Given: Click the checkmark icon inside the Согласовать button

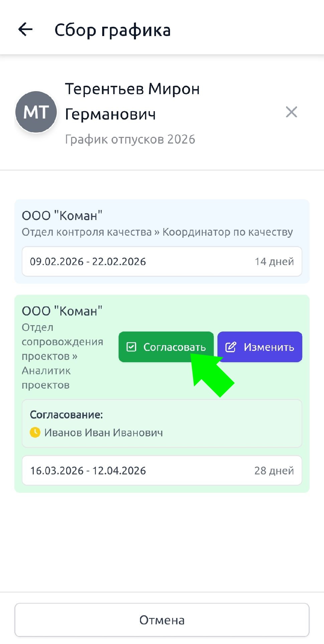Looking at the screenshot, I should 131,347.
